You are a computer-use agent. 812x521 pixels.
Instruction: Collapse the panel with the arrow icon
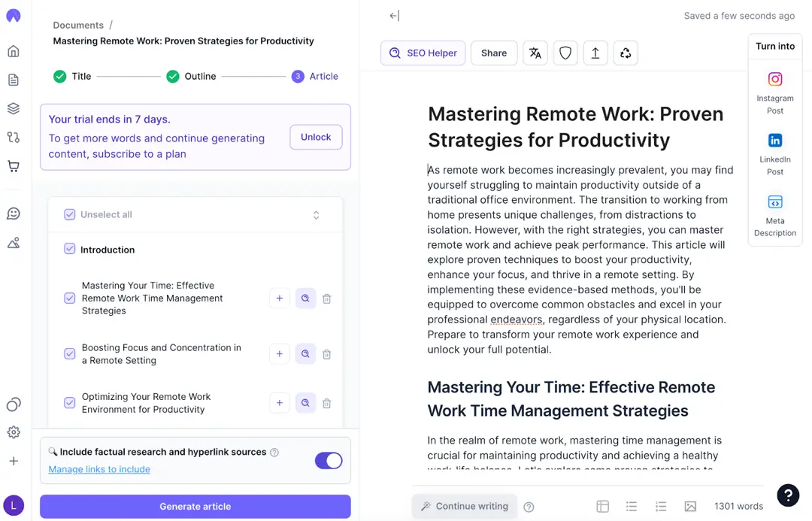click(395, 16)
